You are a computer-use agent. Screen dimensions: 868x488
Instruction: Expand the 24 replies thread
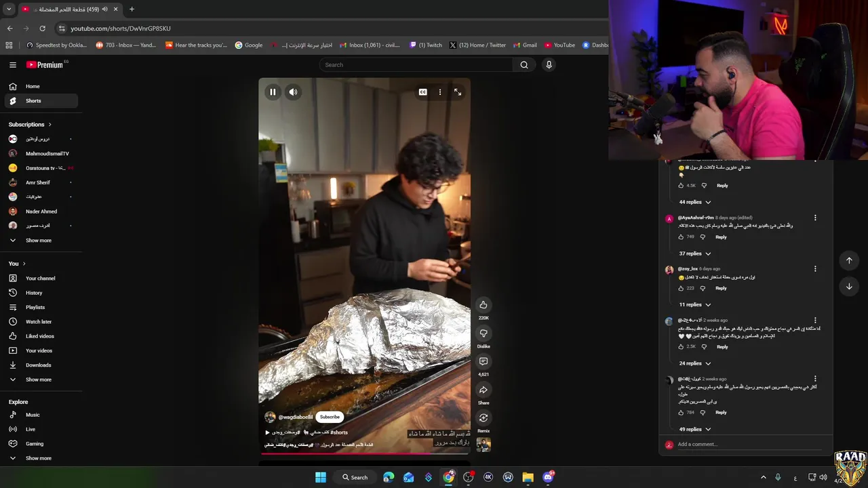(695, 363)
